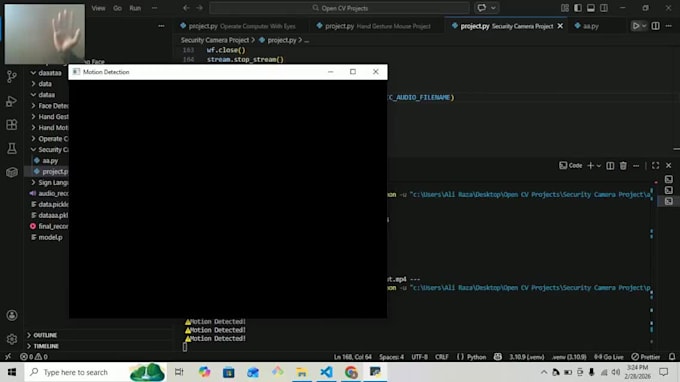Open notifications bell in status bar
Screen dimensions: 680x382
[x=672, y=357]
